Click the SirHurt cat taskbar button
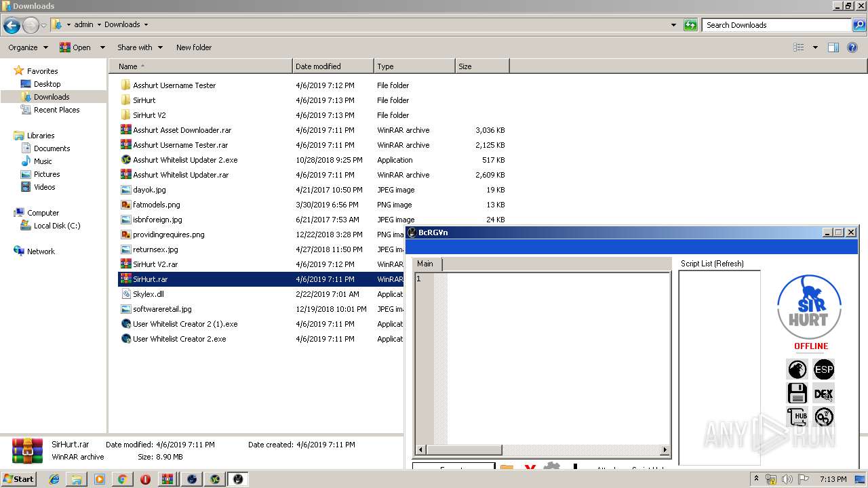This screenshot has height=488, width=868. (x=238, y=479)
